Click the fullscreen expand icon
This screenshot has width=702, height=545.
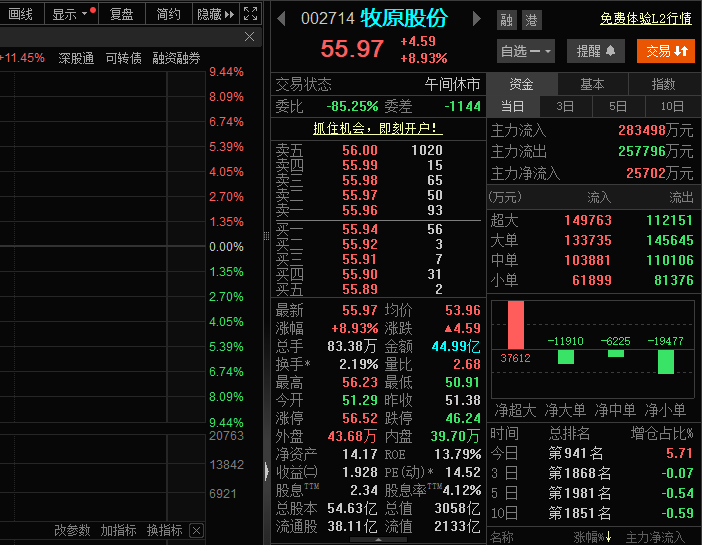pyautogui.click(x=250, y=13)
